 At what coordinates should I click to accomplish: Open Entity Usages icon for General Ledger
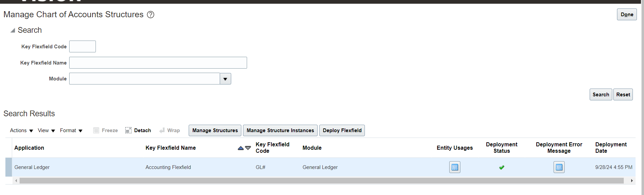pyautogui.click(x=455, y=167)
